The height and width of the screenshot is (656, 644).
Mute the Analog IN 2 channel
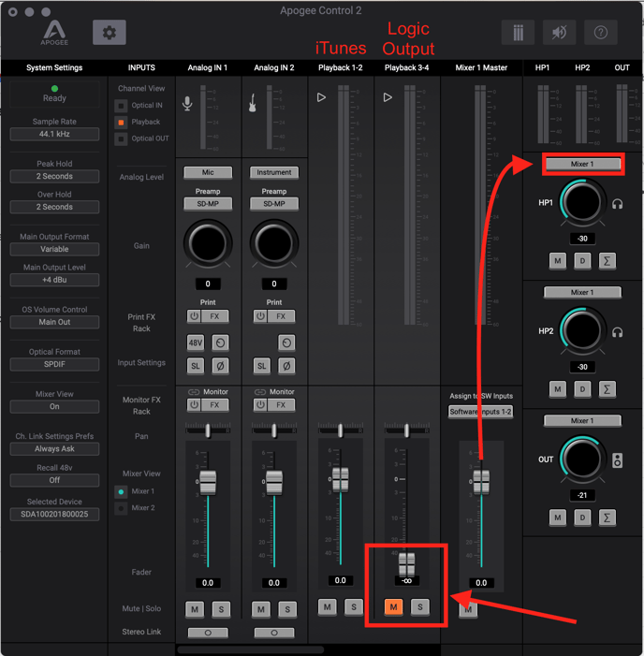[x=261, y=609]
